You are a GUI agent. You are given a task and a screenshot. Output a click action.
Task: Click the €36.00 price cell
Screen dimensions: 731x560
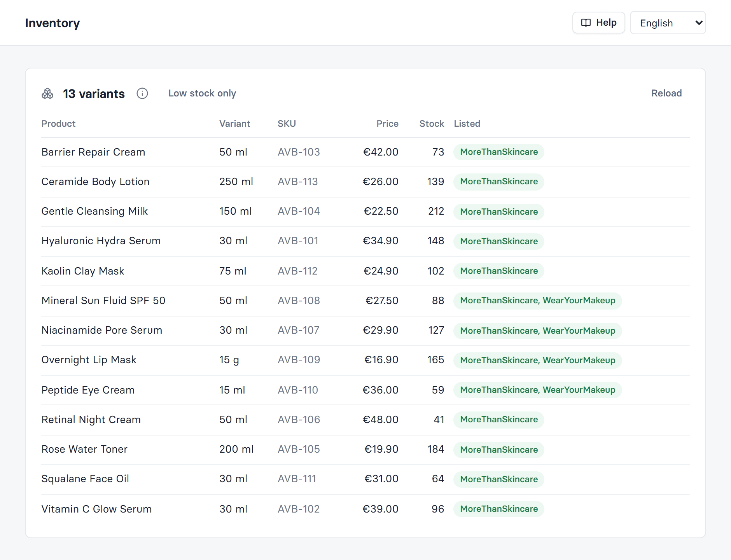(x=381, y=390)
